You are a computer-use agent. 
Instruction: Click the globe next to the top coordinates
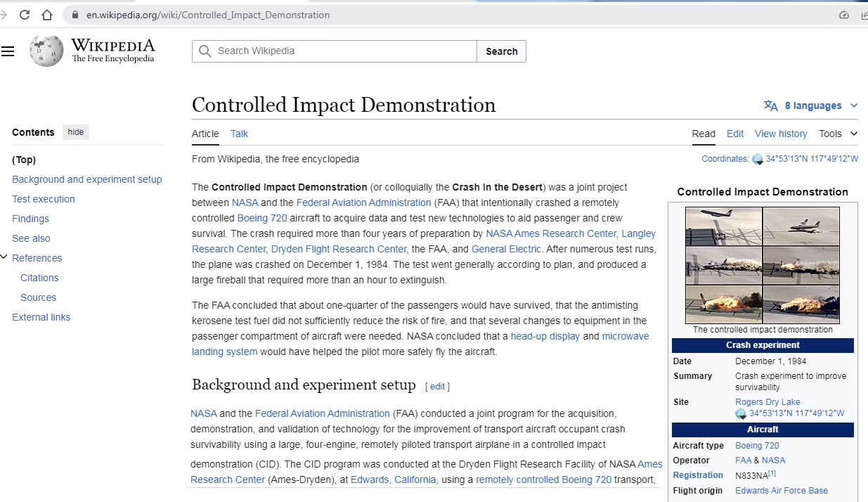click(x=758, y=159)
